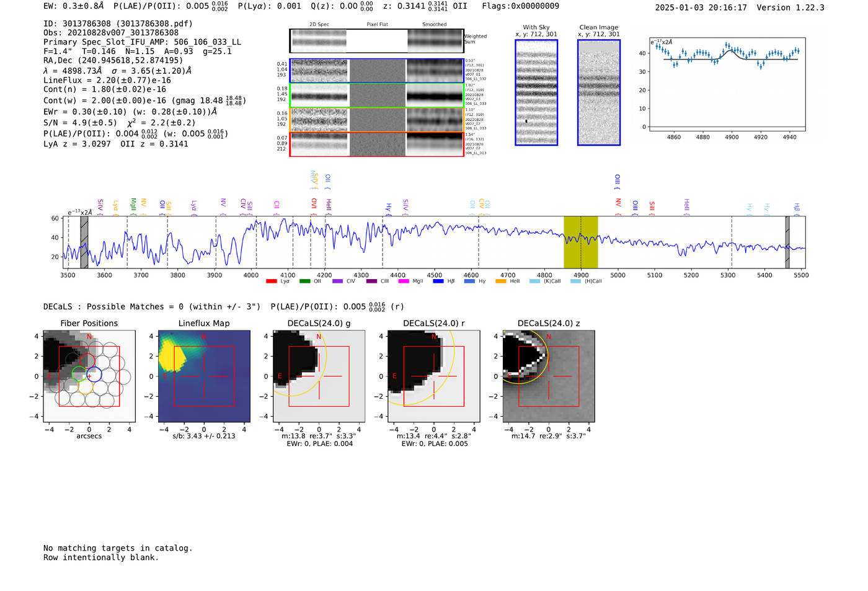Open the DECaLS g band image
The width and height of the screenshot is (868, 591).
319,376
